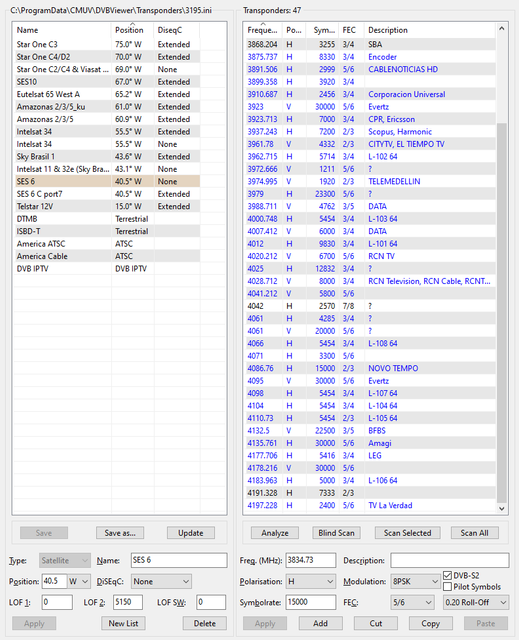Select the CABLENOTICIAS HD transponder row
The width and height of the screenshot is (519, 640).
tap(370, 69)
